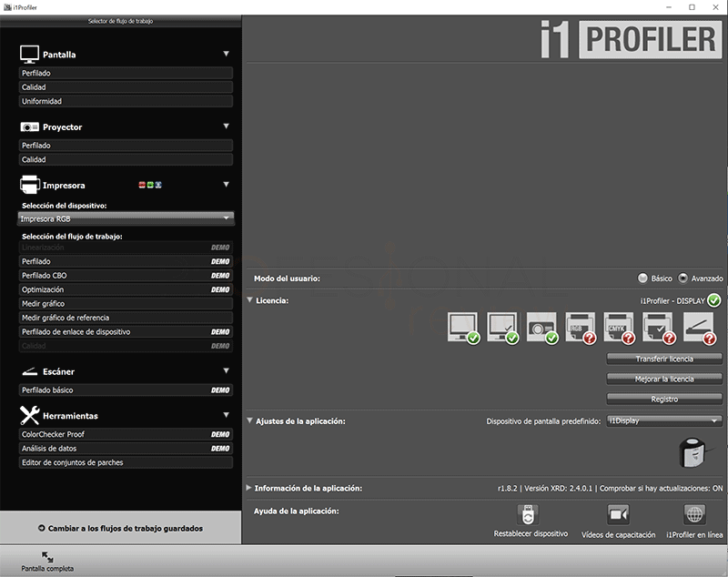Viewport: 728px width, 577px height.
Task: Open Análisis de datos tool
Action: tap(126, 449)
